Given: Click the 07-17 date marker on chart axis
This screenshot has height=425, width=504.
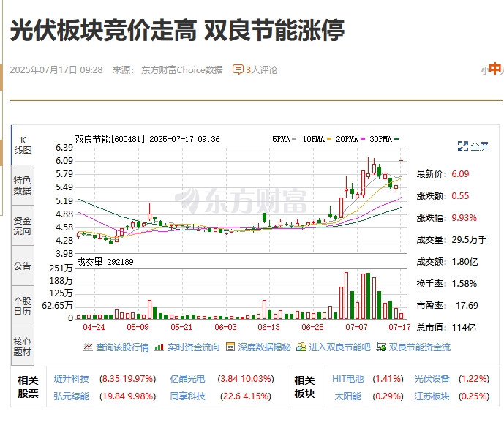Looking at the screenshot, I should point(399,327).
